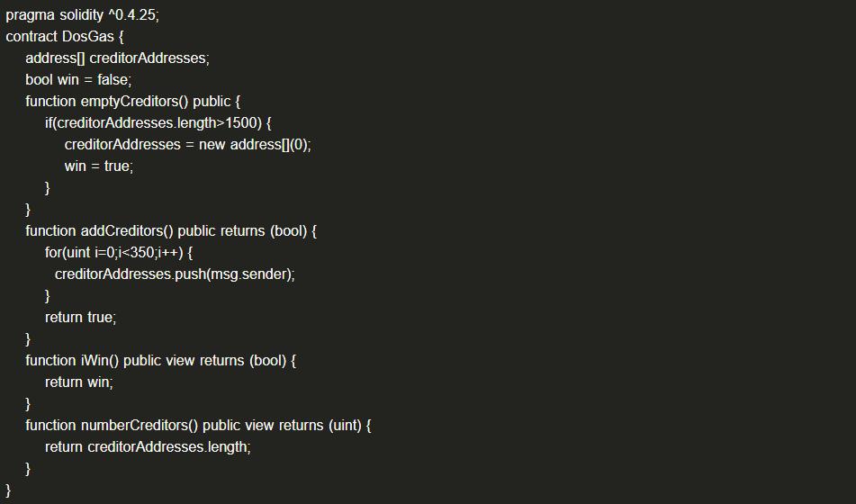Click the 'win = true' statement
856x504 pixels.
98,166
